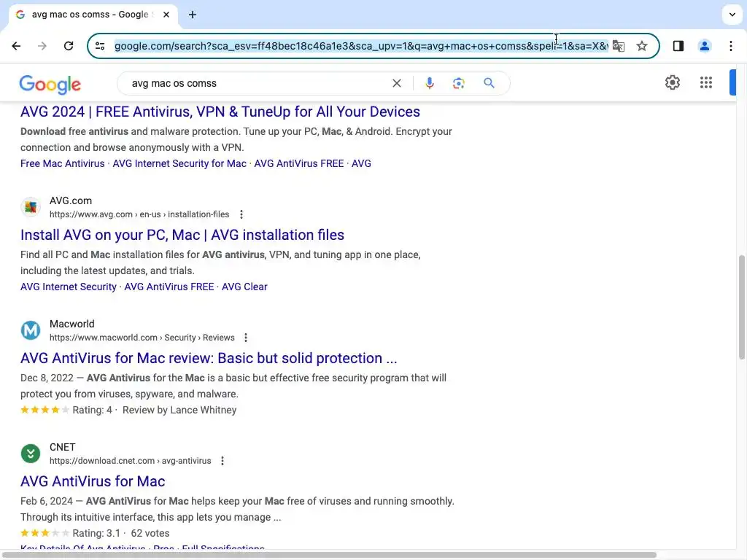The width and height of the screenshot is (747, 560).
Task: Open the Chrome side panel
Action: coord(678,46)
